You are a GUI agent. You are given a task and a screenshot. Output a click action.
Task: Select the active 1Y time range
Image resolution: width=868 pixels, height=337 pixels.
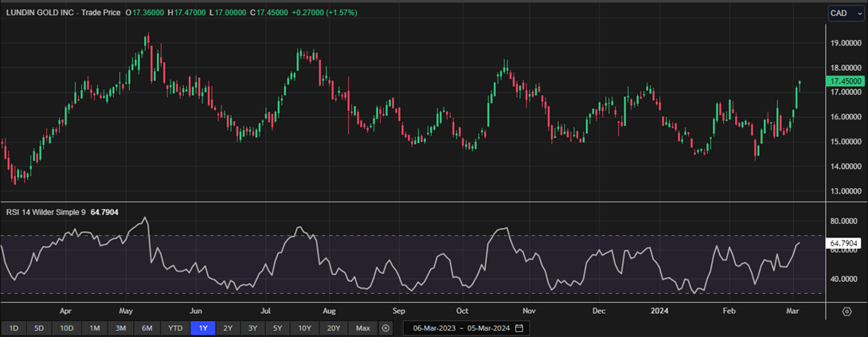(x=202, y=328)
